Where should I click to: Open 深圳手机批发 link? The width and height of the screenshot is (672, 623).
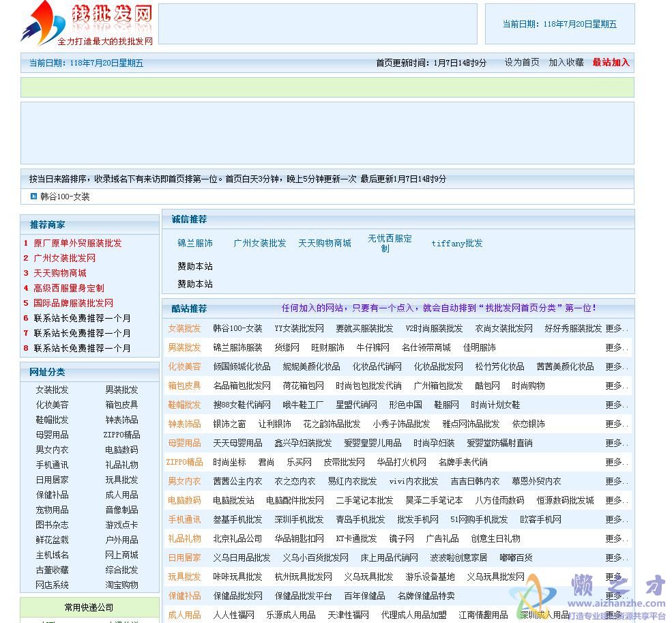click(299, 519)
